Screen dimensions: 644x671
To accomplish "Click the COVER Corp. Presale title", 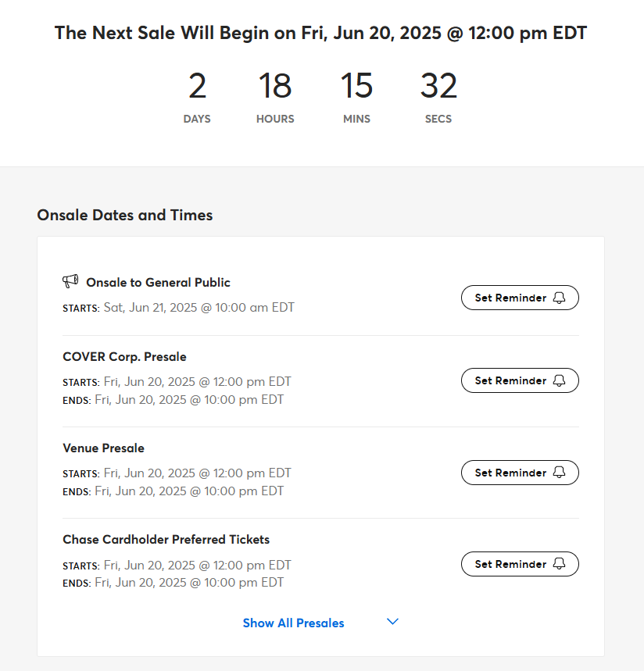I will (x=124, y=357).
